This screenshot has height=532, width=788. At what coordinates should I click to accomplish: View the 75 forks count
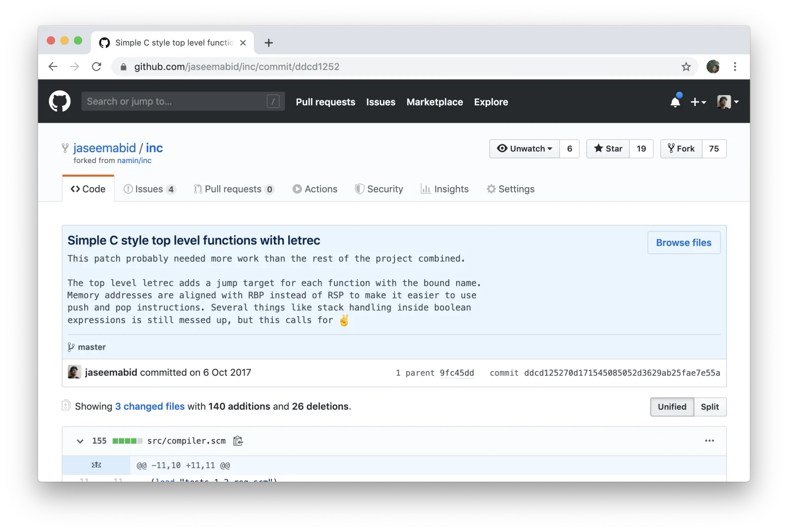point(714,149)
